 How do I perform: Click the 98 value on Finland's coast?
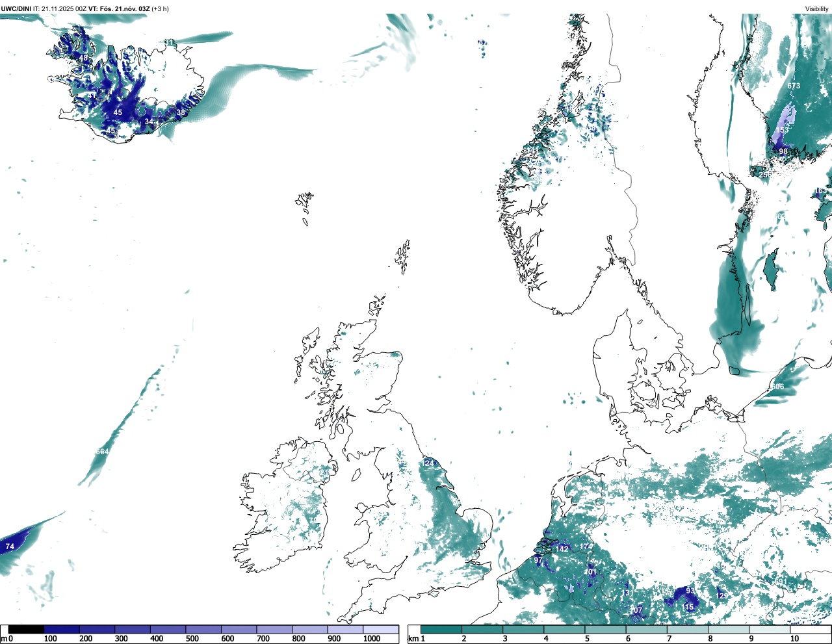tap(783, 151)
